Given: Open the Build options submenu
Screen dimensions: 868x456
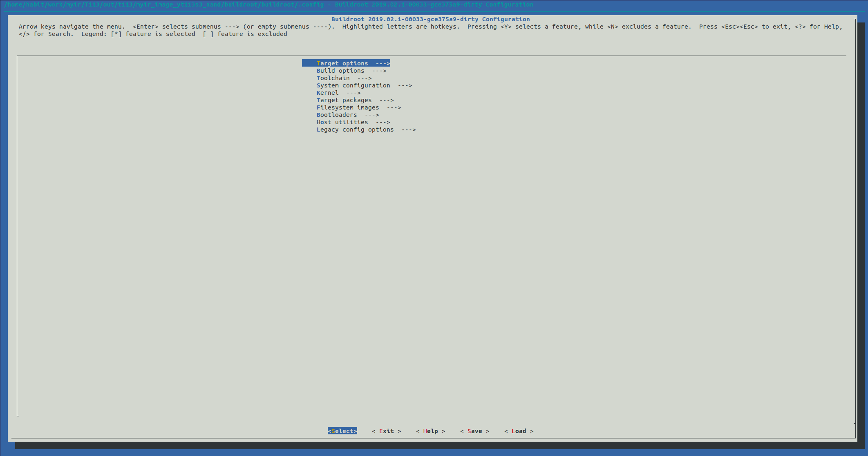Looking at the screenshot, I should [x=340, y=71].
